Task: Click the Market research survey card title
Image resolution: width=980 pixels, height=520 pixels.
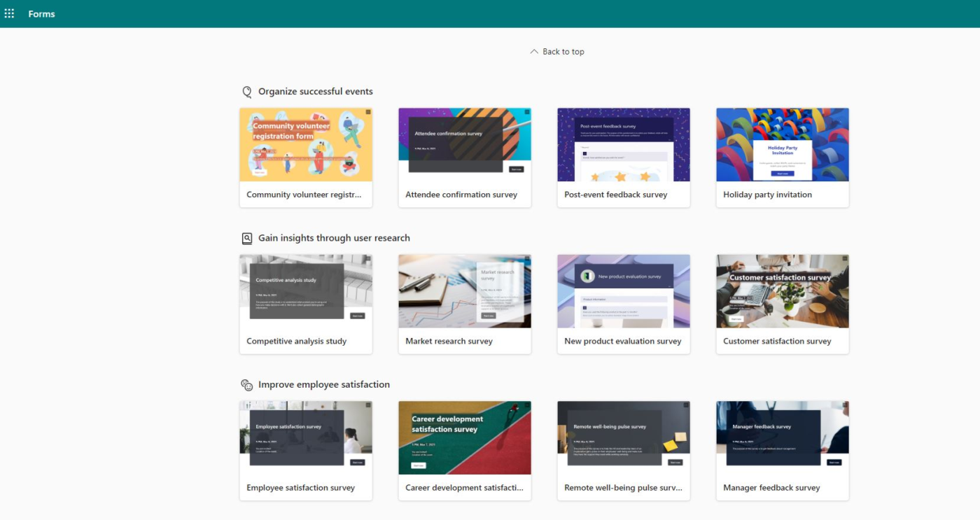Action: pyautogui.click(x=449, y=342)
